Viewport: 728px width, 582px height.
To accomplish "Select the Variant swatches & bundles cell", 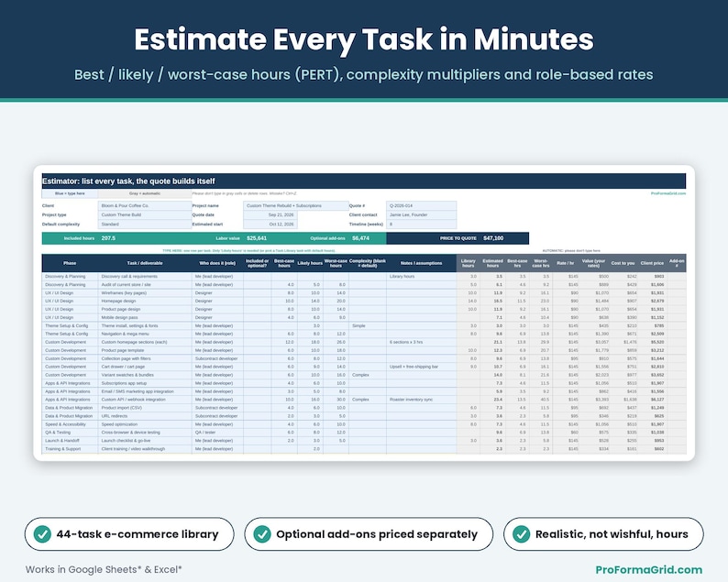I will pos(145,375).
